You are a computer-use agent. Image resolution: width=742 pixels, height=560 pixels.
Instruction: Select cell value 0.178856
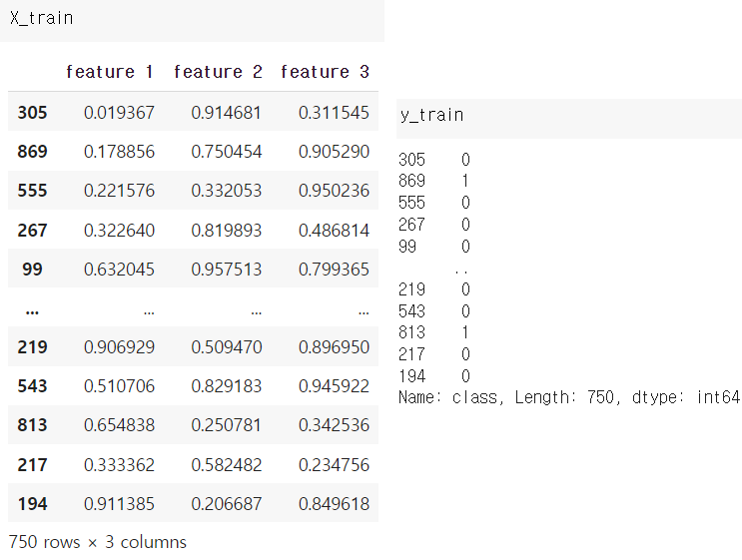pos(119,152)
